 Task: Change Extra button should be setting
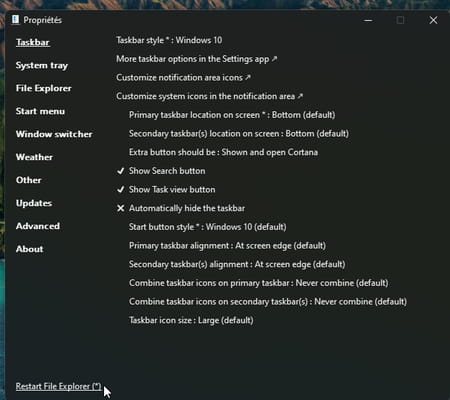pos(223,152)
